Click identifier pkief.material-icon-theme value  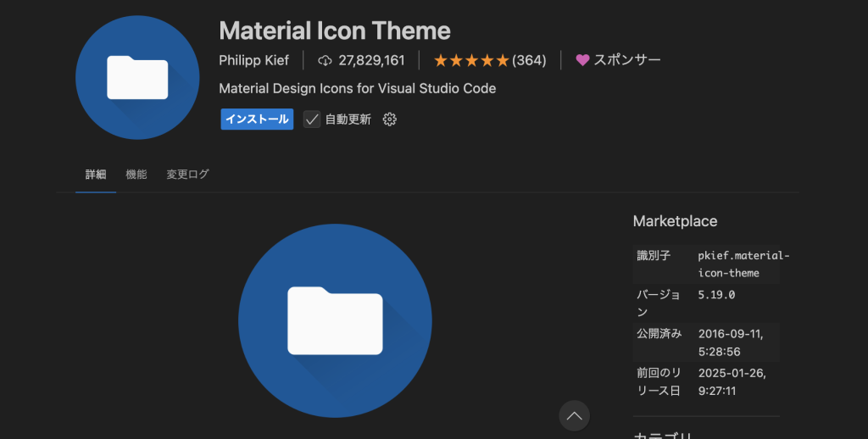(x=734, y=264)
